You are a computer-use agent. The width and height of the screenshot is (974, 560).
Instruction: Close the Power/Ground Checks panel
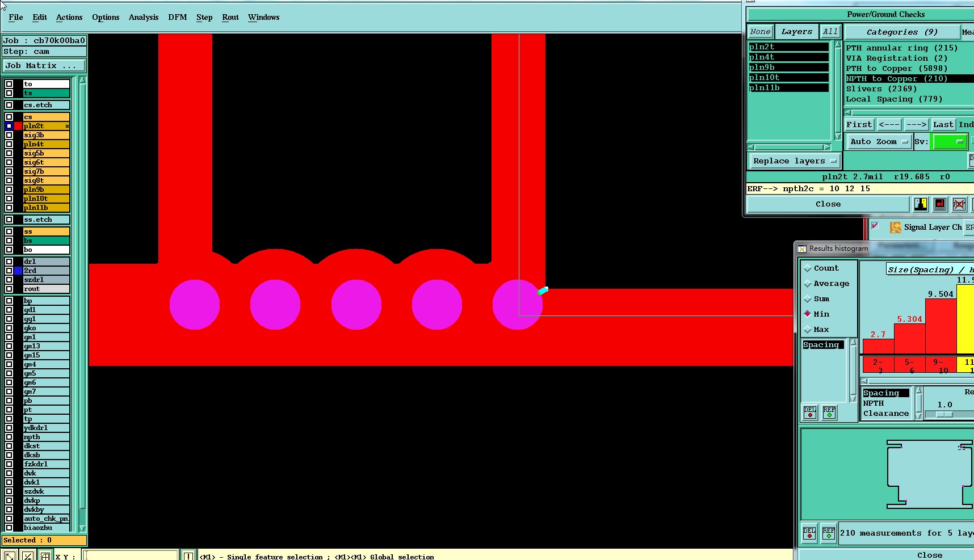pyautogui.click(x=828, y=204)
